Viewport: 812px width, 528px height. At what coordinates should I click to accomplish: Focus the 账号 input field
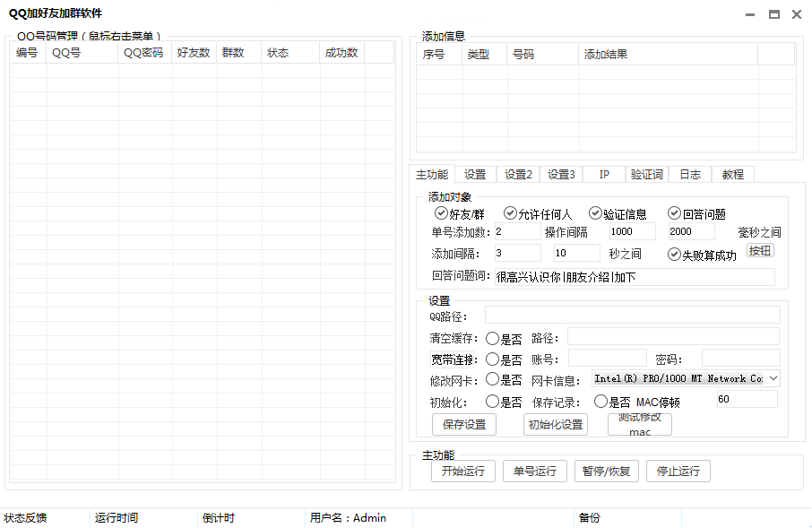tap(608, 358)
